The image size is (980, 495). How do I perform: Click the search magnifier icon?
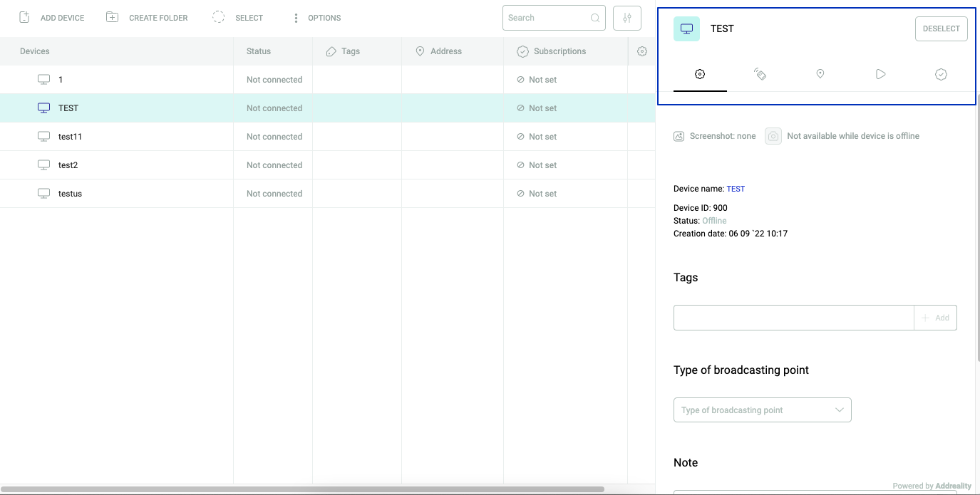click(x=595, y=19)
